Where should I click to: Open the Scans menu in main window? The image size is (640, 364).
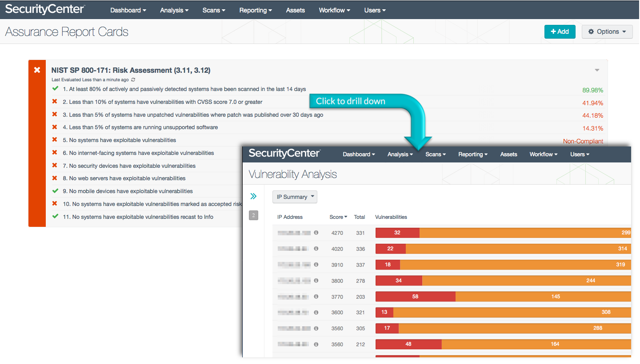(x=214, y=10)
